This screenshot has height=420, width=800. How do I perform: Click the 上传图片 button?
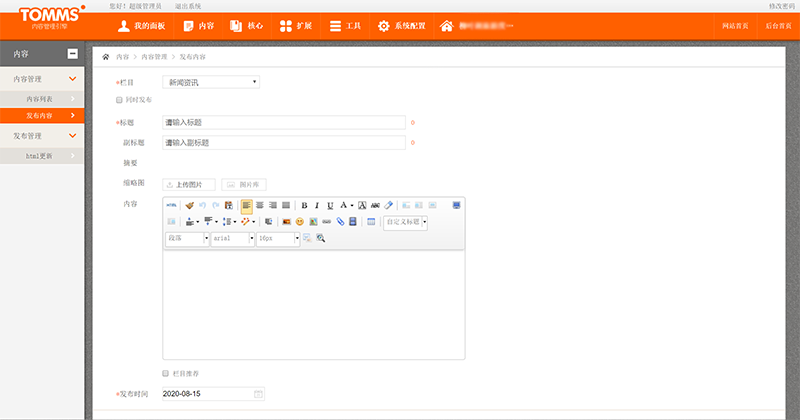point(189,185)
